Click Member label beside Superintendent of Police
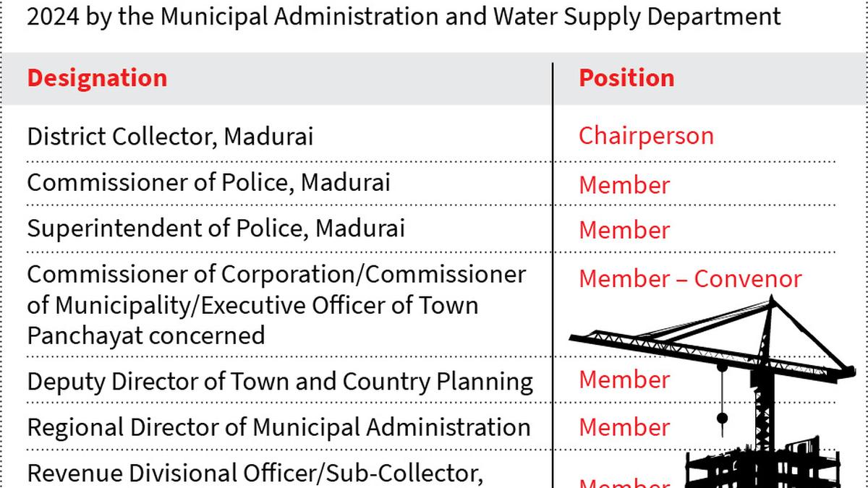The width and height of the screenshot is (868, 488). click(624, 230)
